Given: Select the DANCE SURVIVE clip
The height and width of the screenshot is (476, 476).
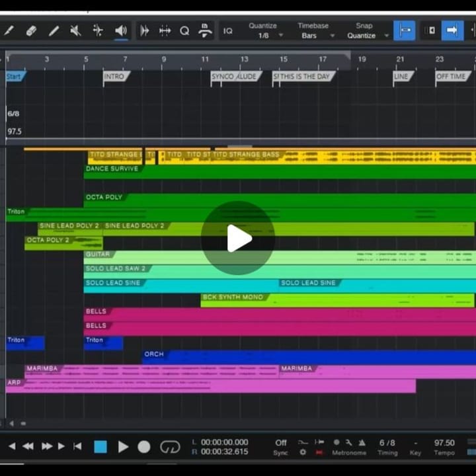Looking at the screenshot, I should [279, 172].
